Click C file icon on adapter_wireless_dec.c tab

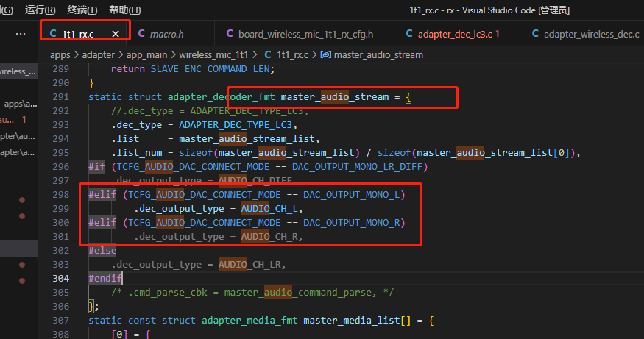535,34
